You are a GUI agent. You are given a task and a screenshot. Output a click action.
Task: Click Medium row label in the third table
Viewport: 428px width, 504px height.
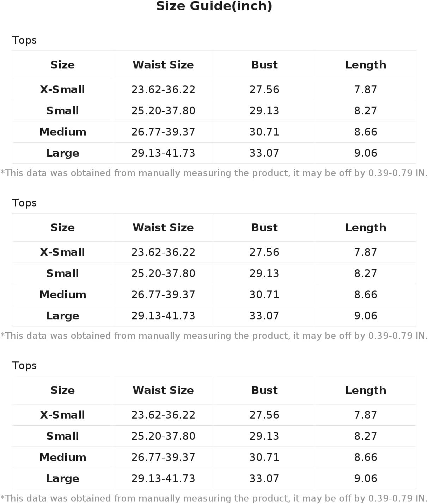(x=62, y=457)
